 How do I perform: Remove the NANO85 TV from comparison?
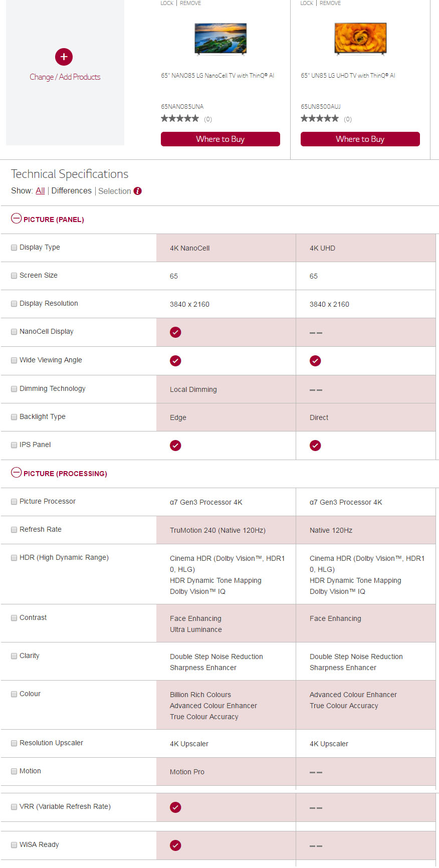click(190, 3)
